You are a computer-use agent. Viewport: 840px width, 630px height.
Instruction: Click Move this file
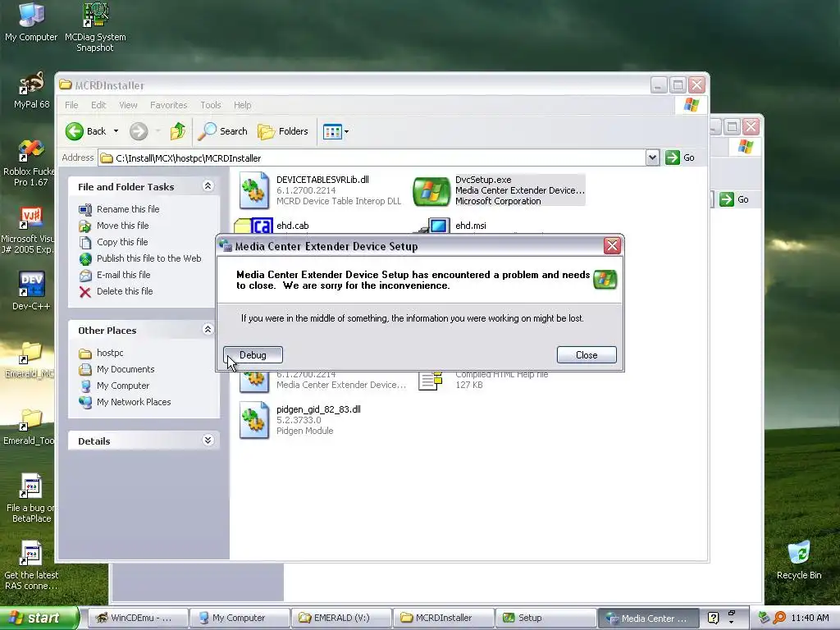click(x=123, y=226)
